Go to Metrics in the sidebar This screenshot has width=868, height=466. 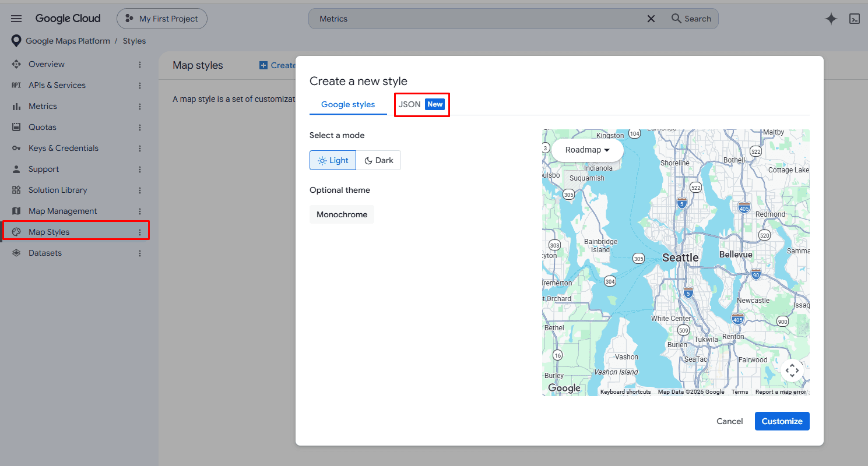[43, 106]
